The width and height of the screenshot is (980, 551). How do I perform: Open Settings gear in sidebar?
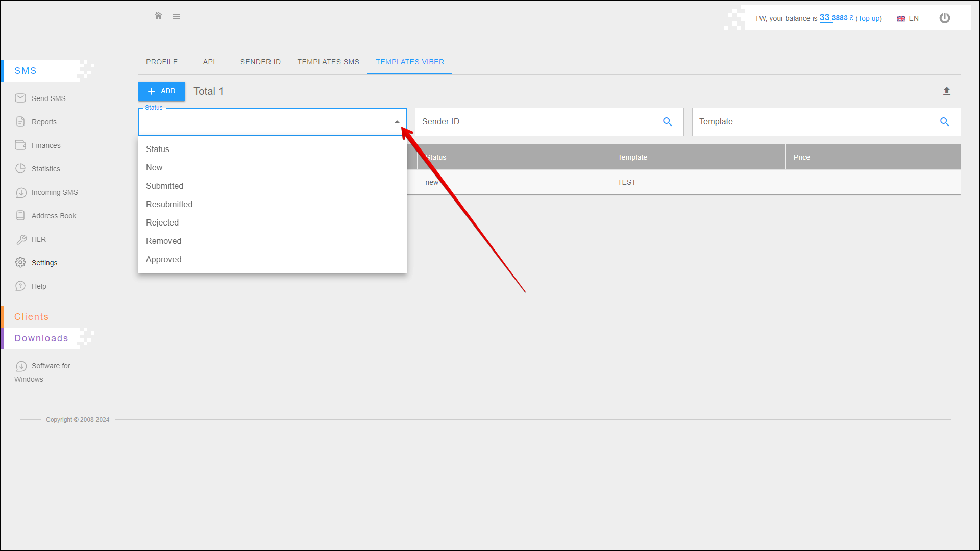point(20,263)
